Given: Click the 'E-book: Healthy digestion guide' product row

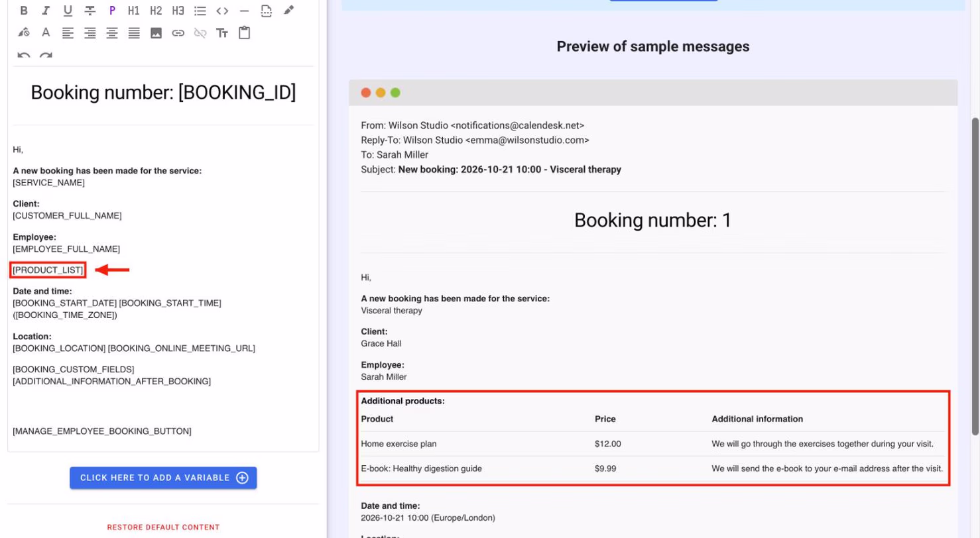Looking at the screenshot, I should 653,468.
